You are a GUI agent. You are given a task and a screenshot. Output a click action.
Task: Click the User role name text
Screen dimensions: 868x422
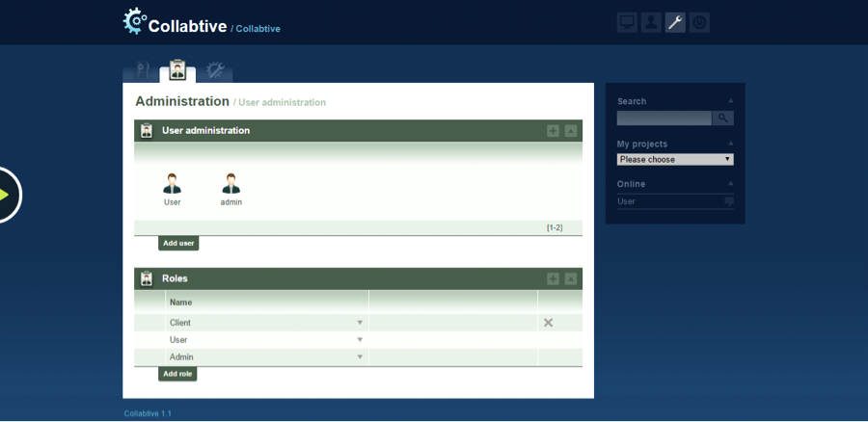(x=178, y=339)
